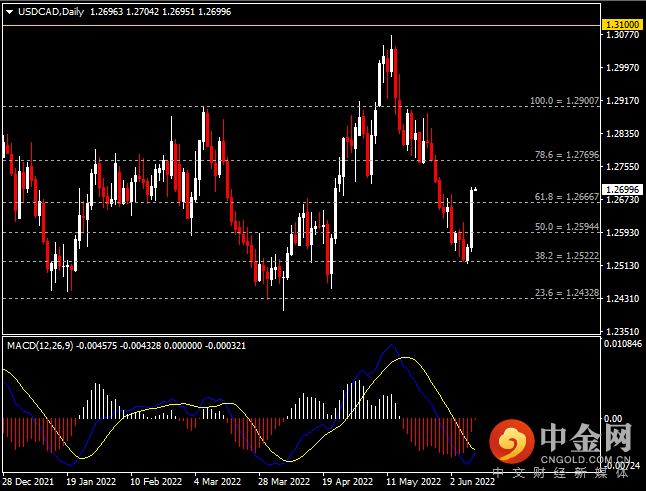646x491 pixels.
Task: Click the 4 Mar 2022 date marker
Action: click(x=217, y=482)
